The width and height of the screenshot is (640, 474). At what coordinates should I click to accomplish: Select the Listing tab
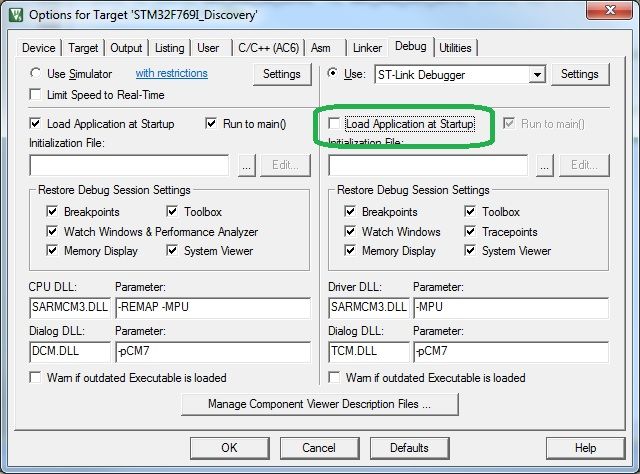click(x=169, y=48)
